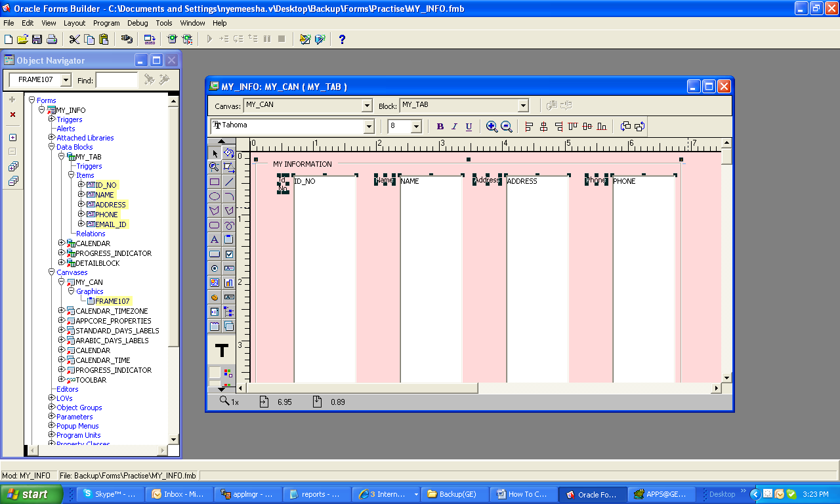This screenshot has width=840, height=504.
Task: Click the blue question mark Help icon
Action: click(x=342, y=39)
